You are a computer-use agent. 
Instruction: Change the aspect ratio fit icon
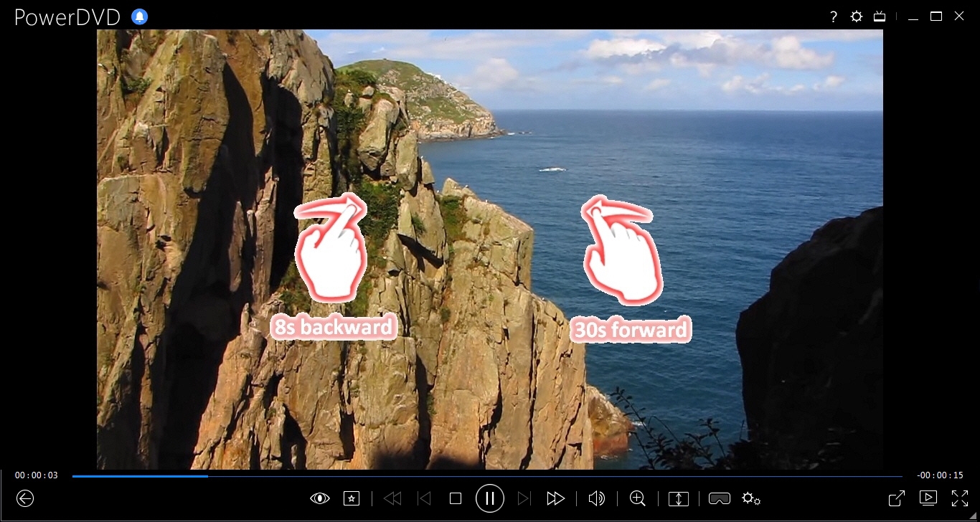pyautogui.click(x=678, y=498)
